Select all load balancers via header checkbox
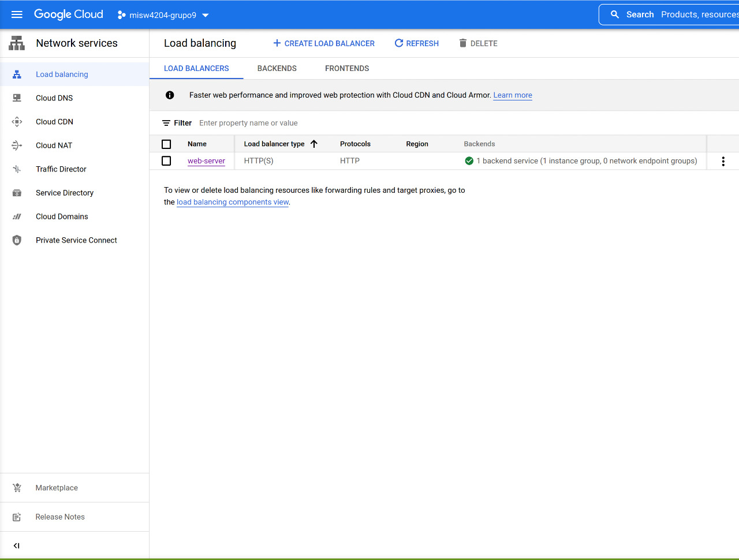The image size is (739, 560). (166, 144)
